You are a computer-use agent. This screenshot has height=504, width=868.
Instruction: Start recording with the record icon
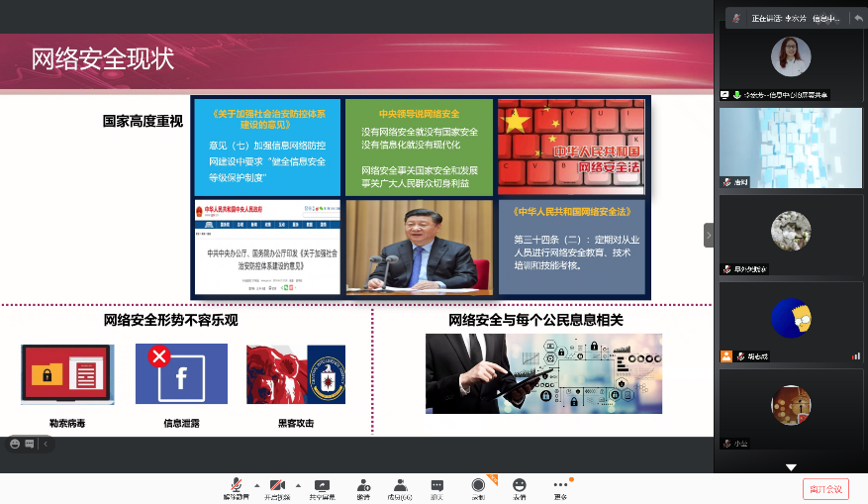point(478,485)
